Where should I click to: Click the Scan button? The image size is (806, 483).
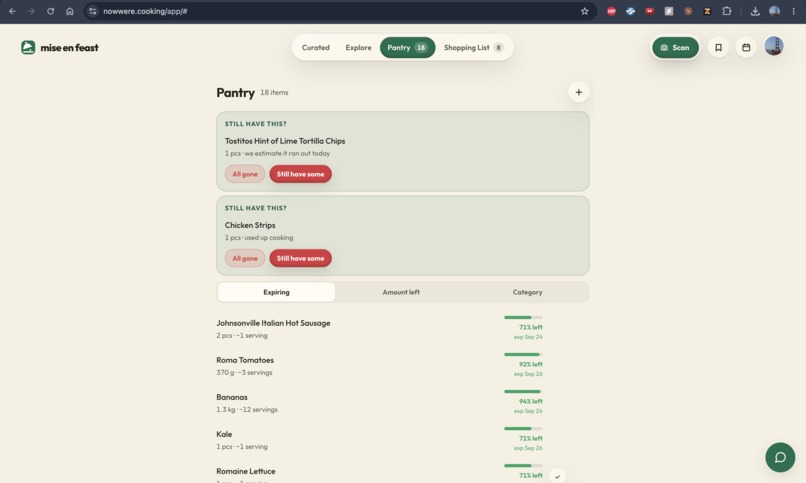click(x=675, y=47)
